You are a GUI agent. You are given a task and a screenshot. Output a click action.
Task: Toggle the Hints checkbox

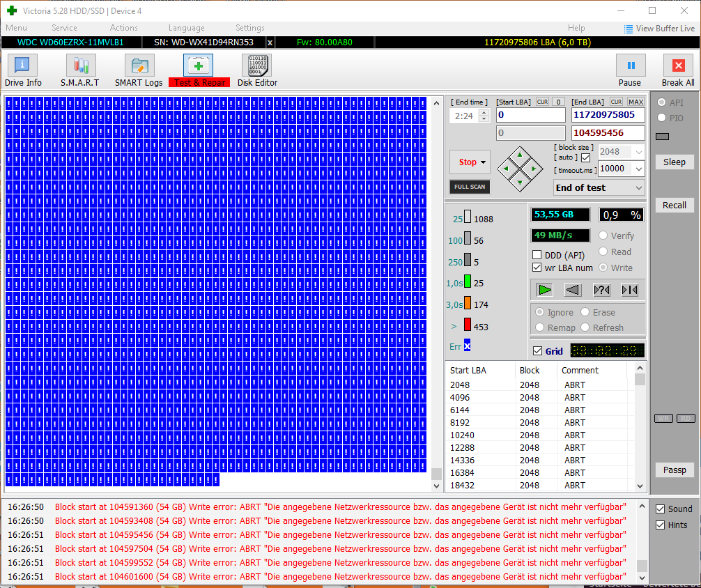[x=661, y=525]
